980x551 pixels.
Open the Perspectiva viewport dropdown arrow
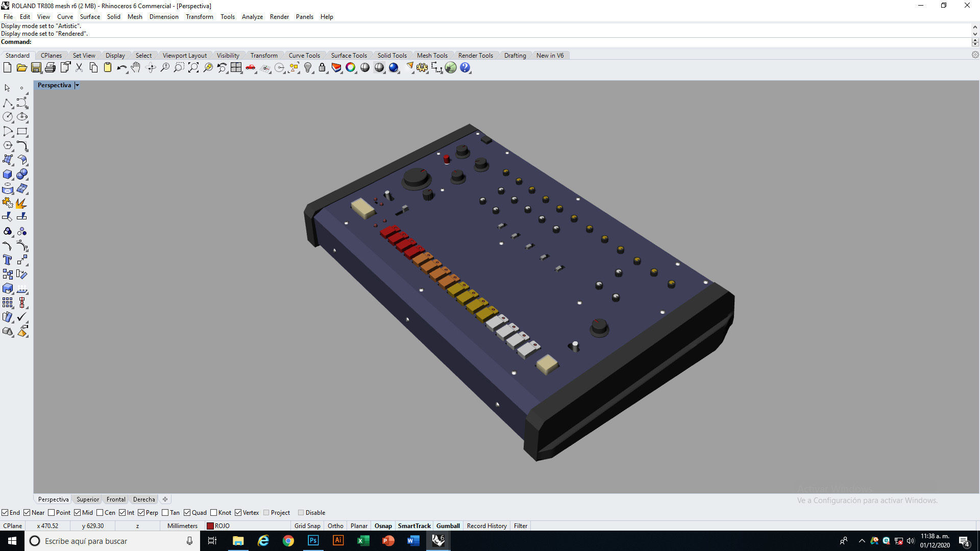point(77,85)
